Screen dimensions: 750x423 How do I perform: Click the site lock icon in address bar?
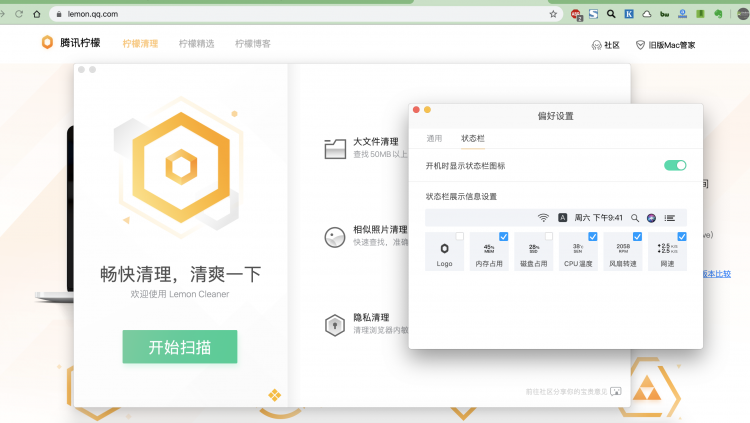coord(59,14)
